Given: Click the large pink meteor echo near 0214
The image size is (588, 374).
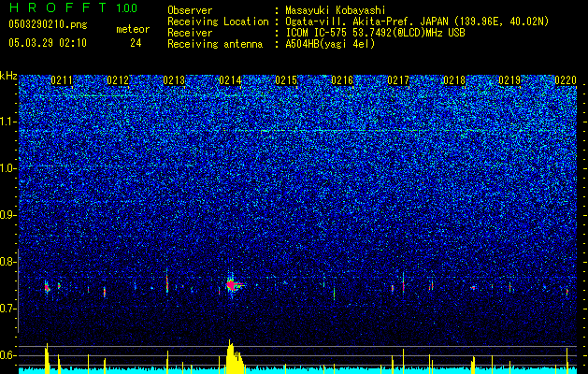Looking at the screenshot, I should [232, 285].
